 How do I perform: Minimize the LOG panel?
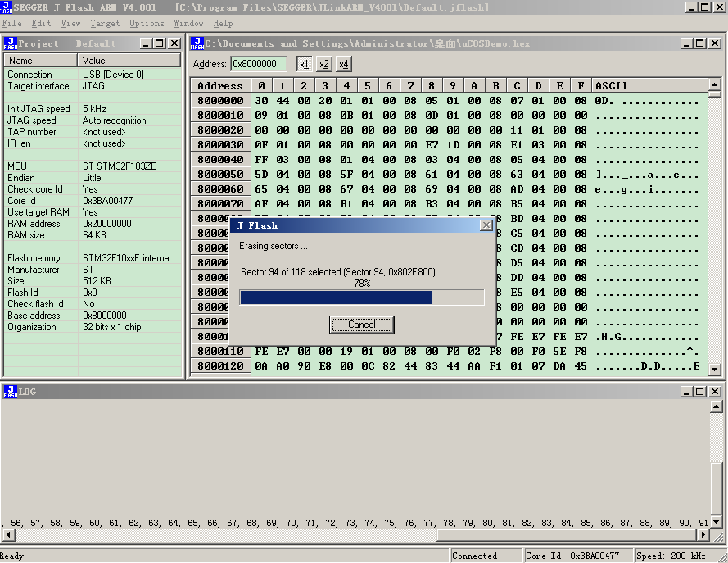[687, 392]
